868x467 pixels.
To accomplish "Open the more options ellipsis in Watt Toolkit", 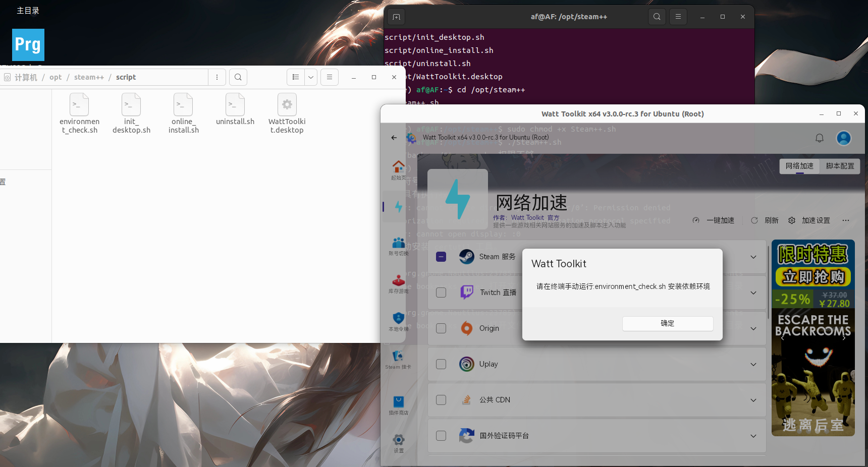I will click(x=846, y=220).
